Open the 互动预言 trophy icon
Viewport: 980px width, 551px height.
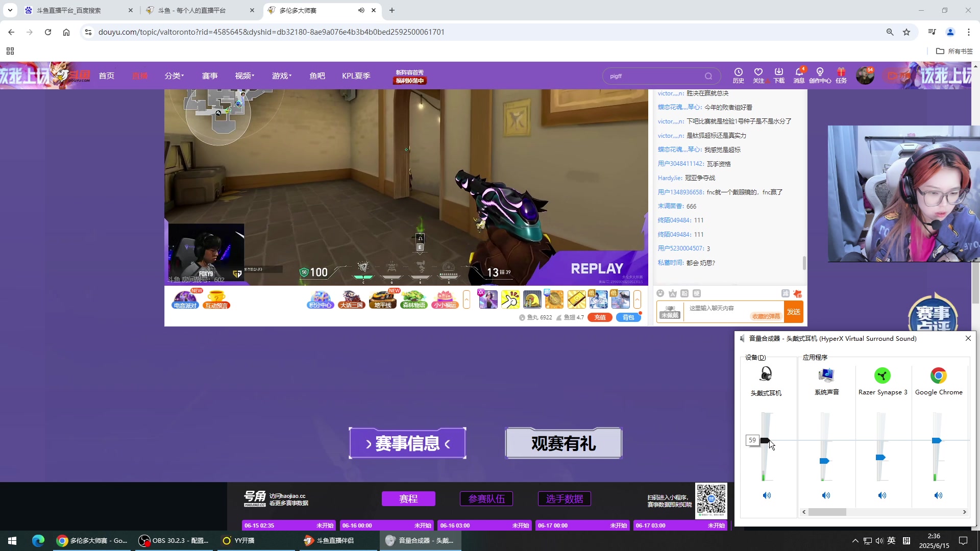pos(216,299)
